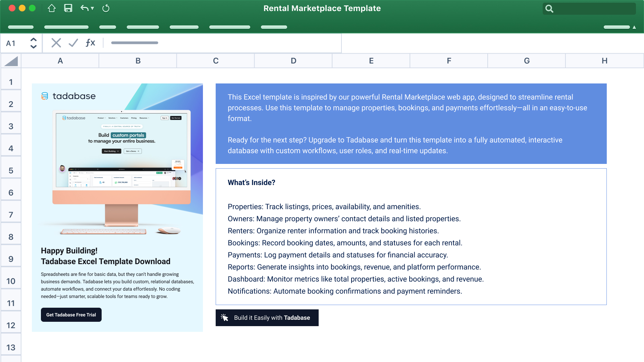This screenshot has height=362, width=644.
Task: Click the 'Properties: Track listings' line
Action: click(x=324, y=207)
